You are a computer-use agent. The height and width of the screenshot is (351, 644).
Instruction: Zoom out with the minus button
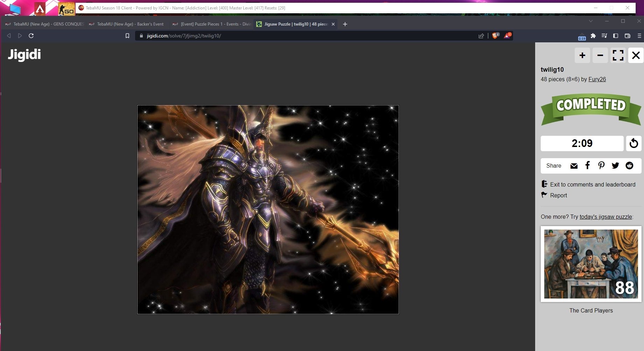[x=600, y=55]
